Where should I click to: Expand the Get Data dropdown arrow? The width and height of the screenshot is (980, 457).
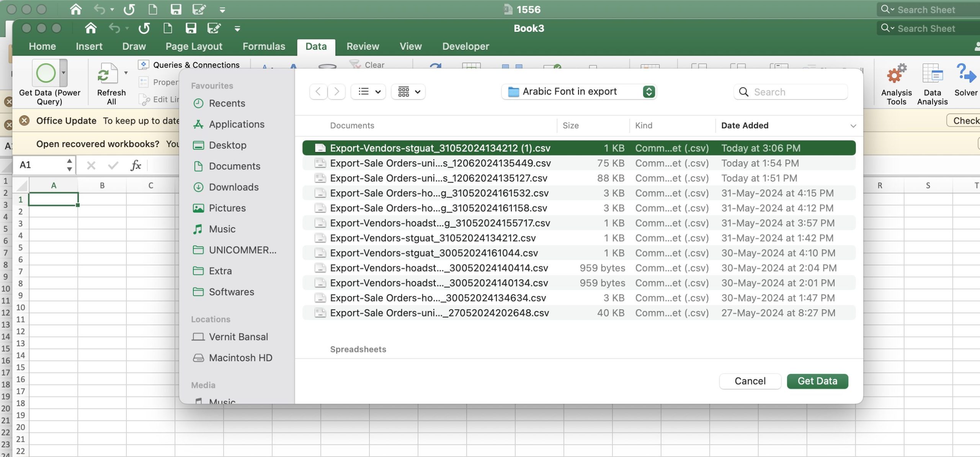pyautogui.click(x=64, y=73)
